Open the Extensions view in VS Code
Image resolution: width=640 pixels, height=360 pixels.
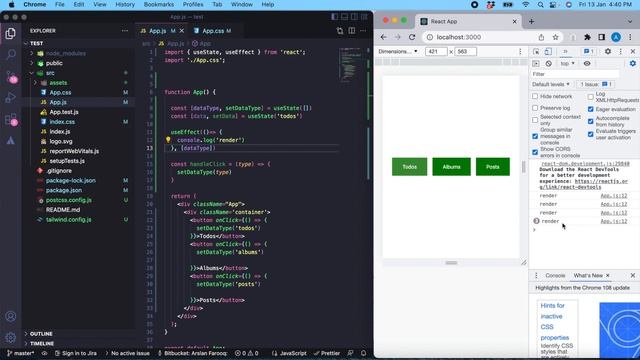(11, 120)
